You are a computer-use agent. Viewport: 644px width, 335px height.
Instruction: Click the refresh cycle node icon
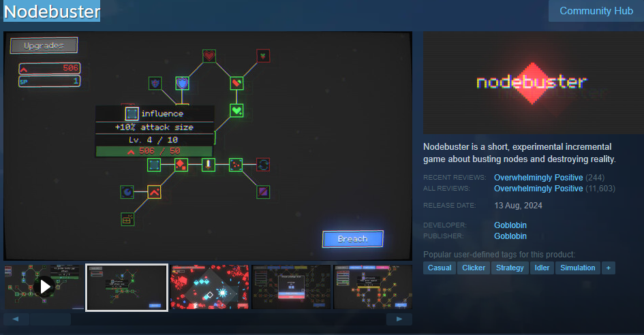[263, 165]
